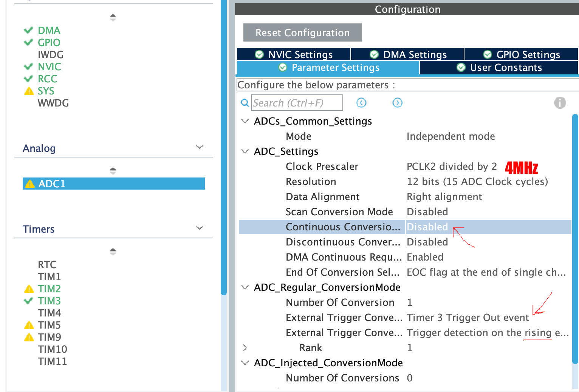Click the previous search result arrow icon
Image resolution: width=579 pixels, height=392 pixels.
pos(361,103)
